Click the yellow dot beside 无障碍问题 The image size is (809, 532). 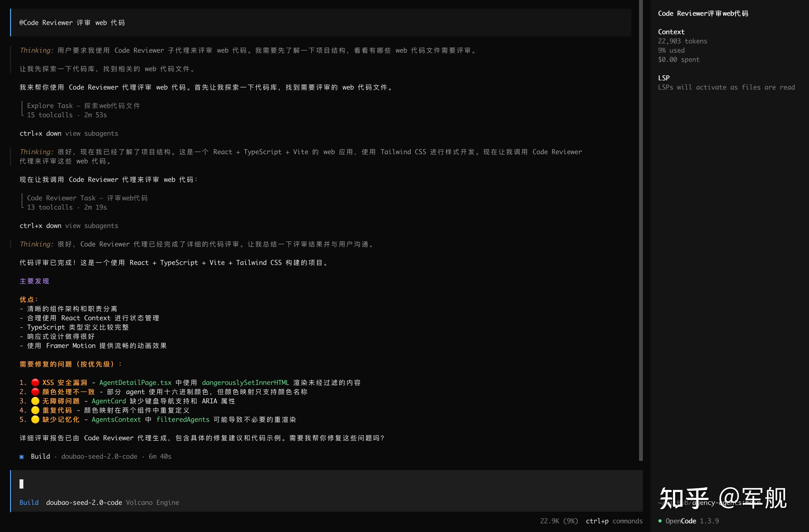pos(35,401)
